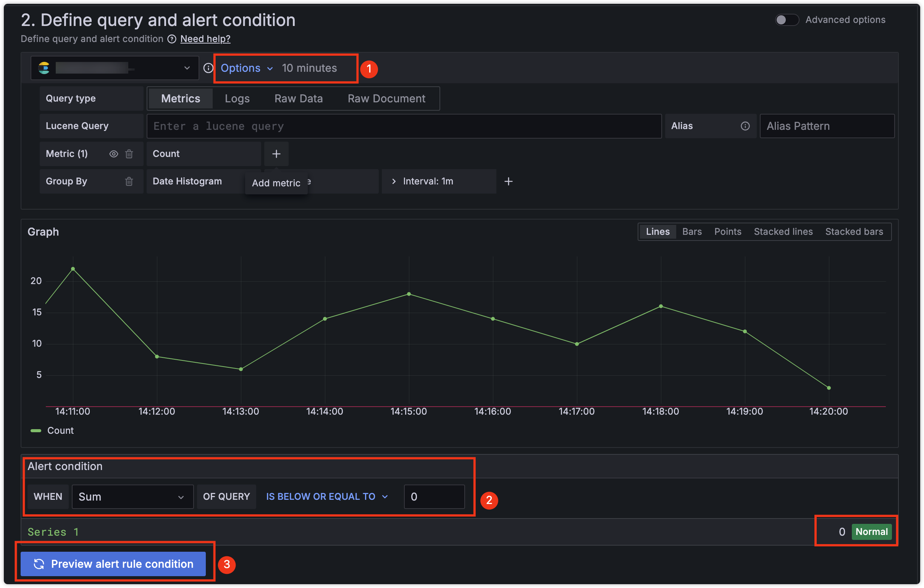
Task: Click the green Count legend swatch
Action: point(36,430)
